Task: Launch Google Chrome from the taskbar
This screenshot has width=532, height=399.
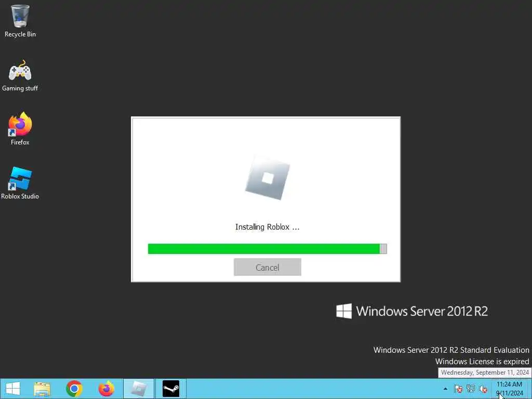Action: pos(74,389)
